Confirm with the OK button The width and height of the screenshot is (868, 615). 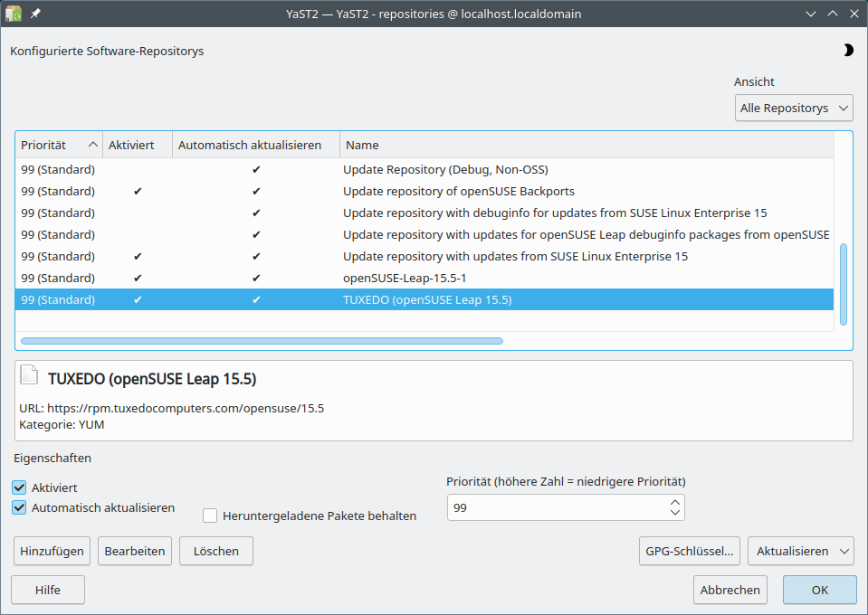coord(820,590)
